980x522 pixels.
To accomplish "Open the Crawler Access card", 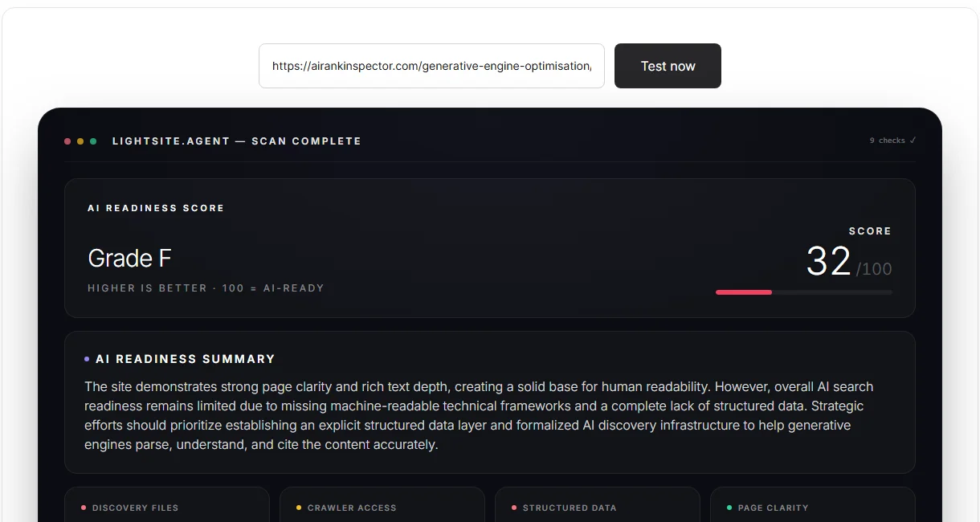I will click(x=382, y=504).
